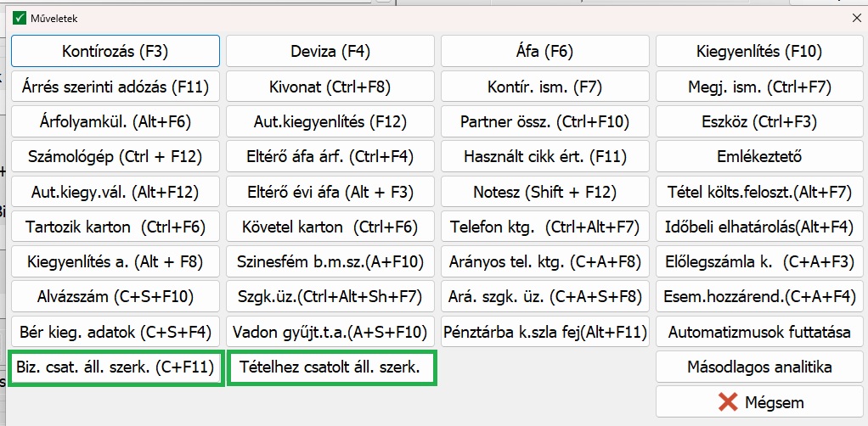Select Követel karton (Ctrl+F6) button
Viewport: 868px width, 426px height.
330,227
